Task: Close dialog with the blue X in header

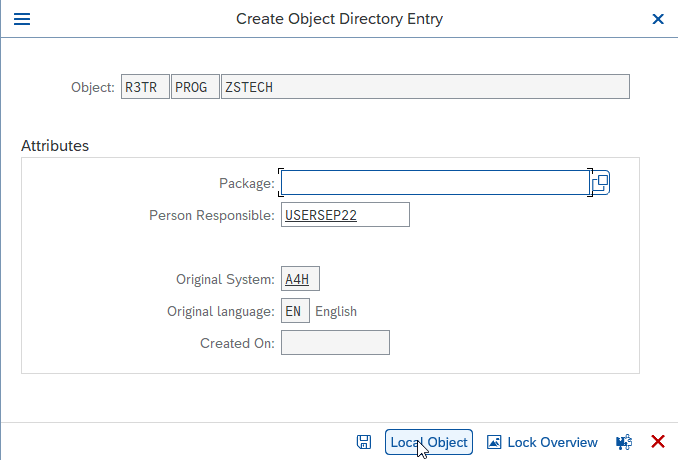Action: coord(658,19)
